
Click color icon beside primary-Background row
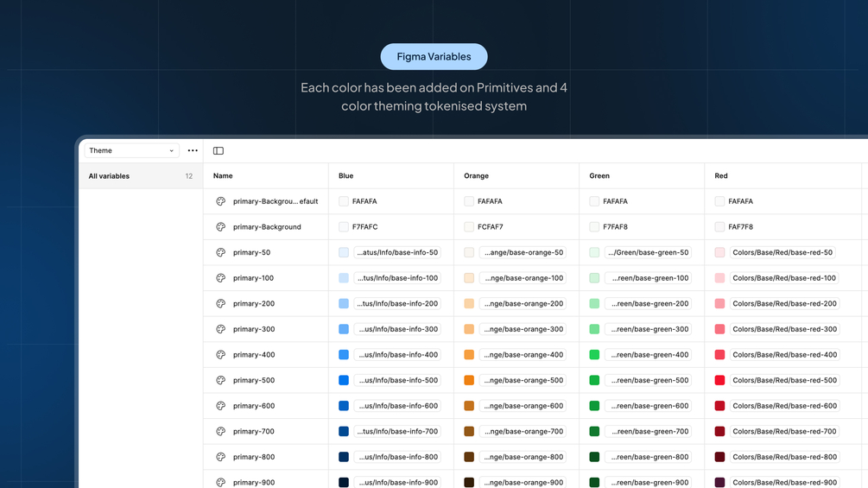(x=221, y=227)
